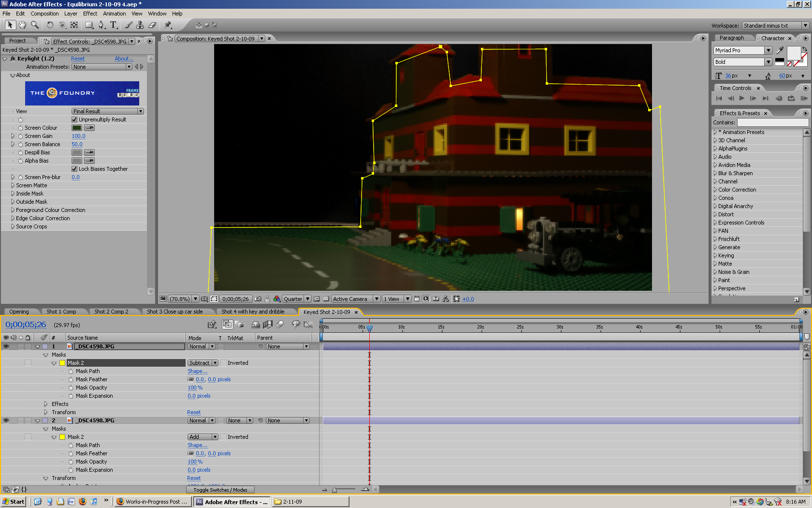Open the Subtract mask mode dropdown
The height and width of the screenshot is (508, 812).
point(203,363)
